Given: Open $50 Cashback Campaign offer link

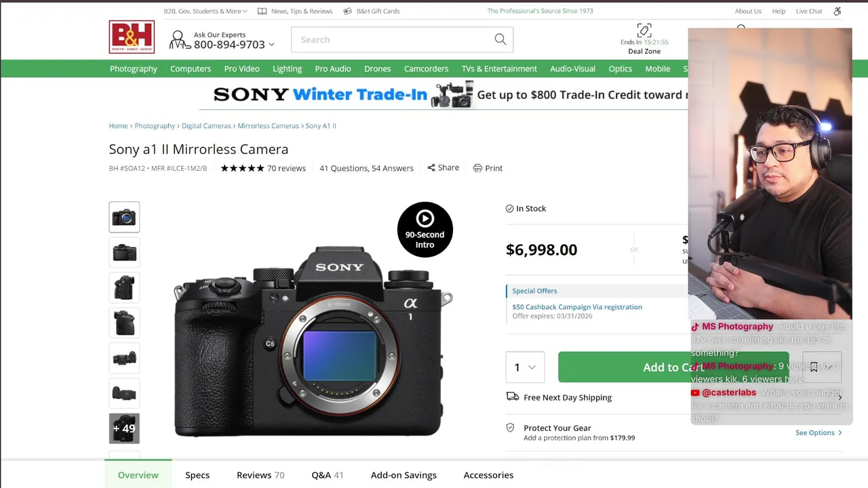Looking at the screenshot, I should click(577, 307).
